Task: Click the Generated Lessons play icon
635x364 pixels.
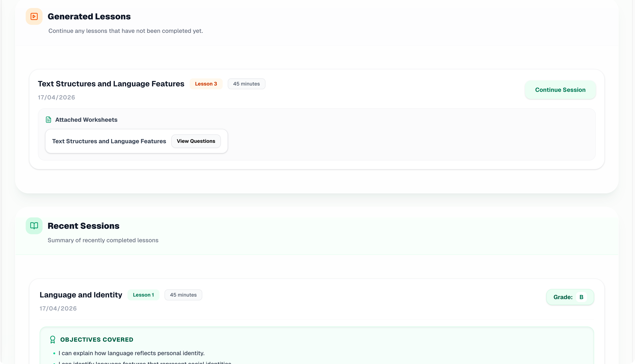Action: (34, 16)
